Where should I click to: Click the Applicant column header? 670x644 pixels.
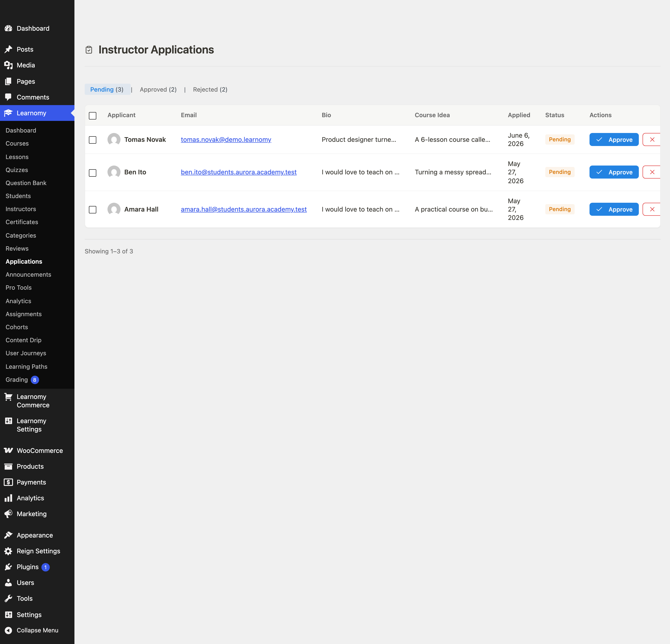pyautogui.click(x=121, y=115)
